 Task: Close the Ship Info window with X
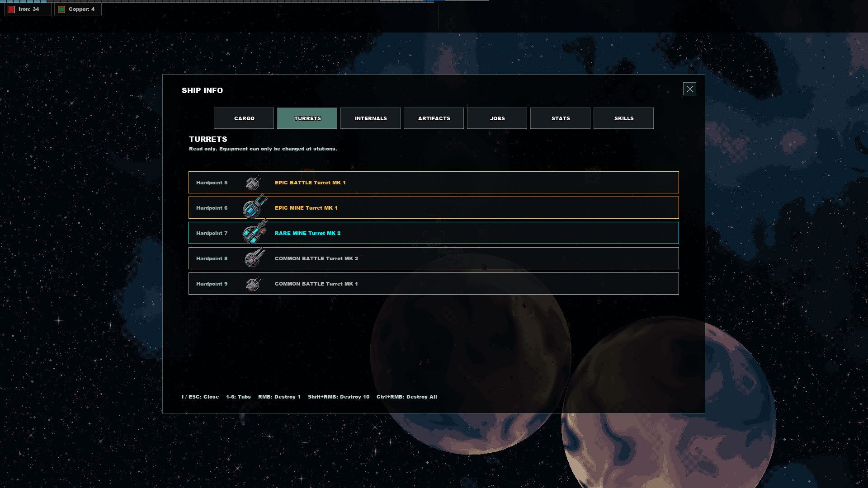click(689, 89)
